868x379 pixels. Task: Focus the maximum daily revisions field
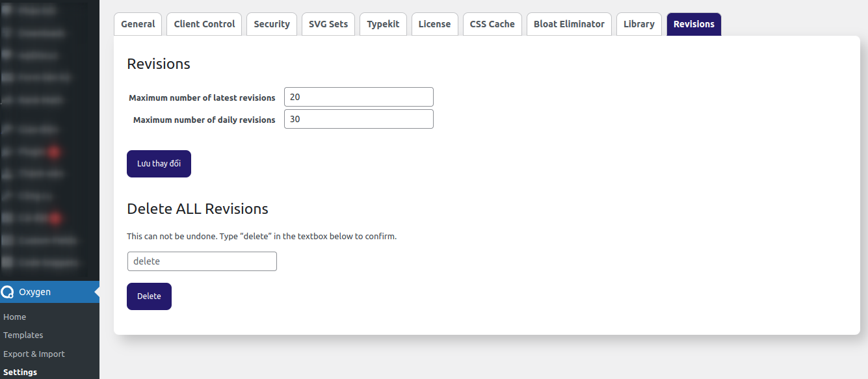click(359, 119)
